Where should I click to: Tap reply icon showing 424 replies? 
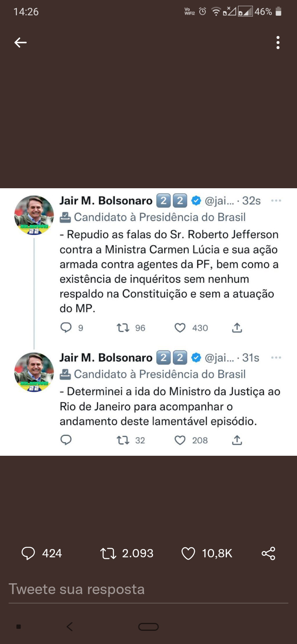[x=28, y=554]
